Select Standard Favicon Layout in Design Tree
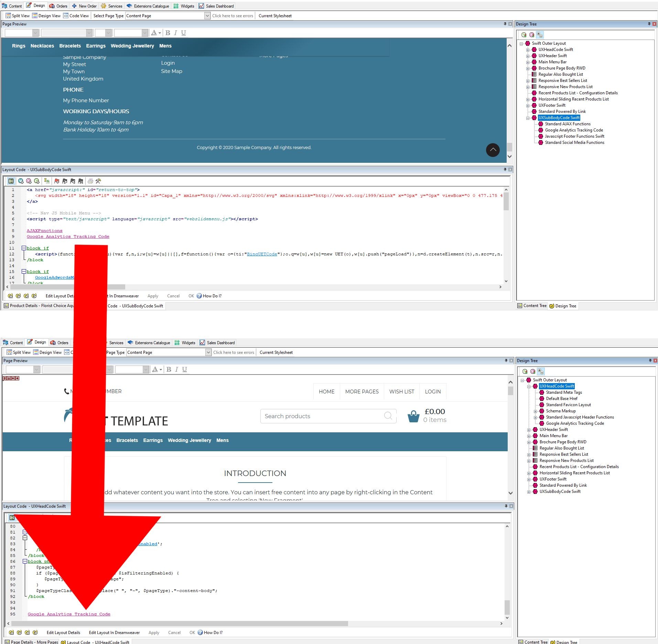 coord(568,405)
